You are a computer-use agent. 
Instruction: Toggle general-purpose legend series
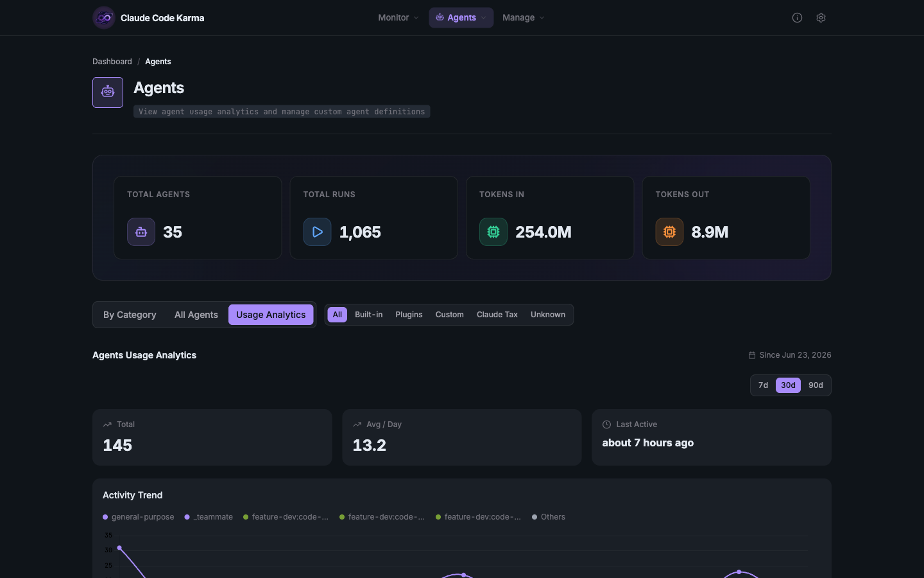[139, 517]
